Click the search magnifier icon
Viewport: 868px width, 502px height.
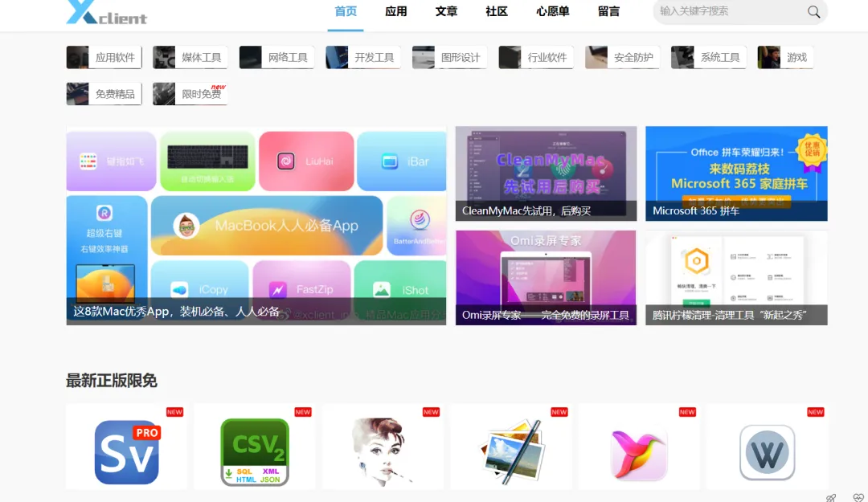pos(813,11)
